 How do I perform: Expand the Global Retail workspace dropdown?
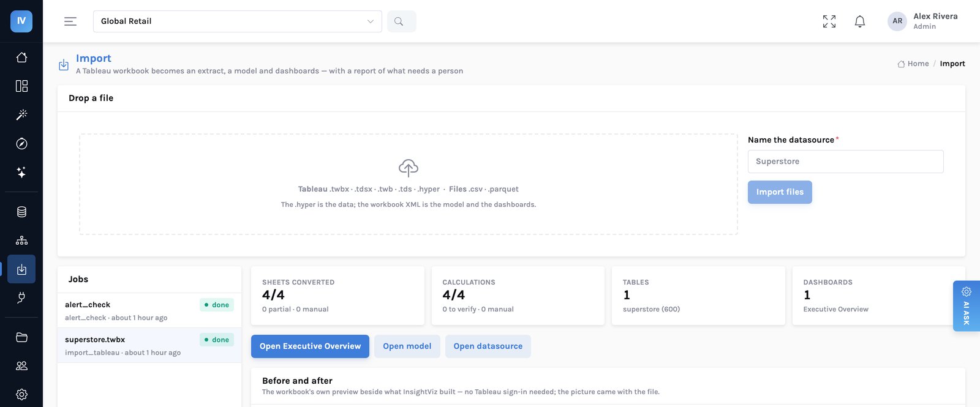pos(238,21)
